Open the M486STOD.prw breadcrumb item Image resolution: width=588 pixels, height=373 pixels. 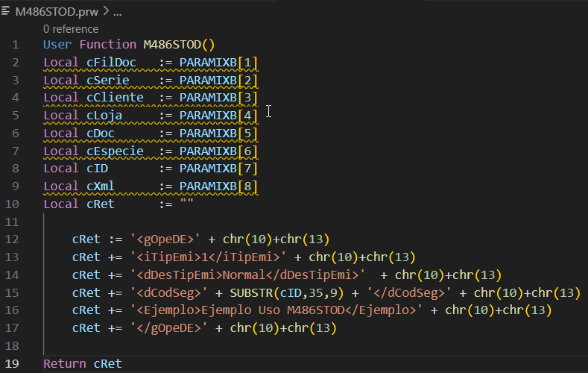tap(57, 12)
